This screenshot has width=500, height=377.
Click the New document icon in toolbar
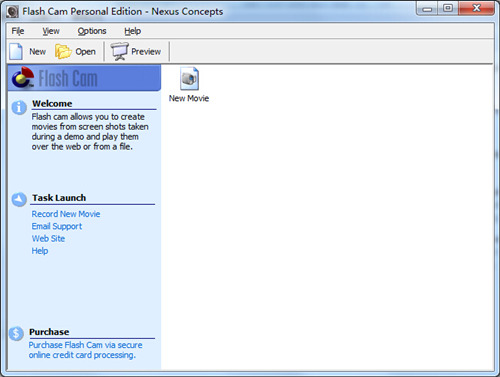click(16, 52)
